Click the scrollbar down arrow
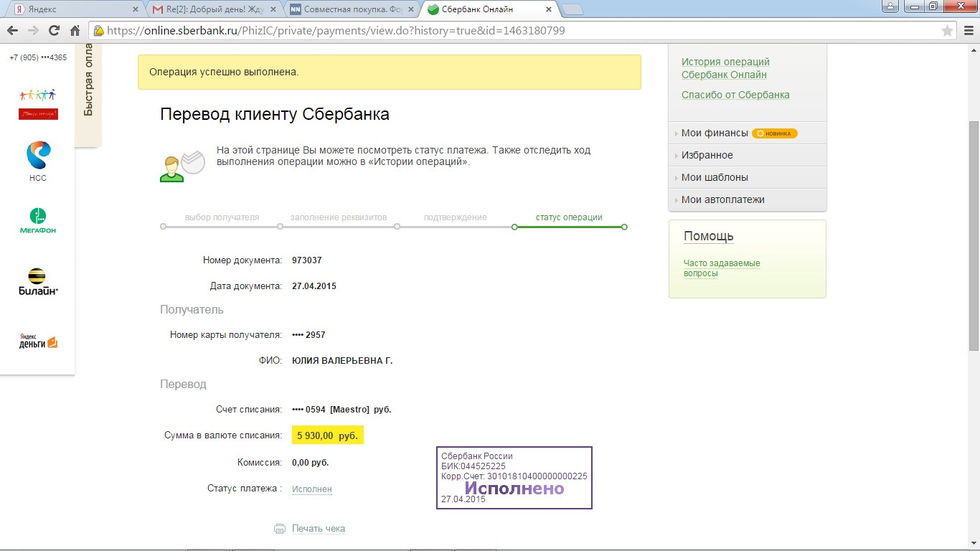This screenshot has height=551, width=980. [974, 543]
